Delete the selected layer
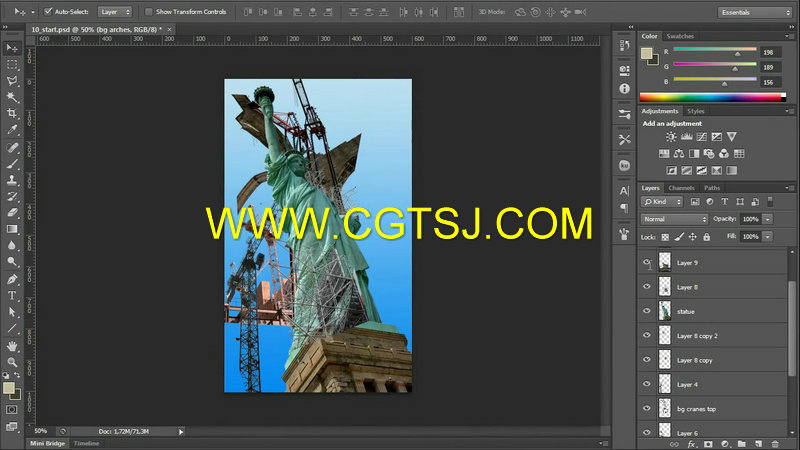 tap(775, 444)
